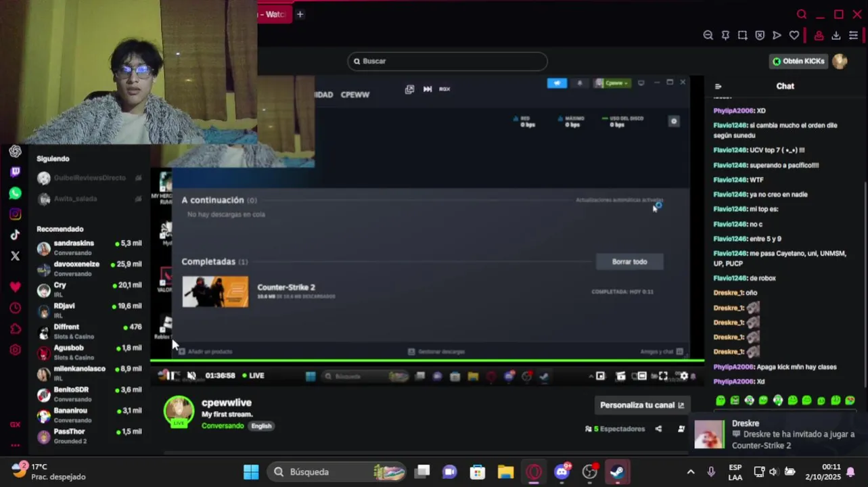Open Diffrent recommended channel
Viewport: 868px width, 487px height.
tap(89, 331)
